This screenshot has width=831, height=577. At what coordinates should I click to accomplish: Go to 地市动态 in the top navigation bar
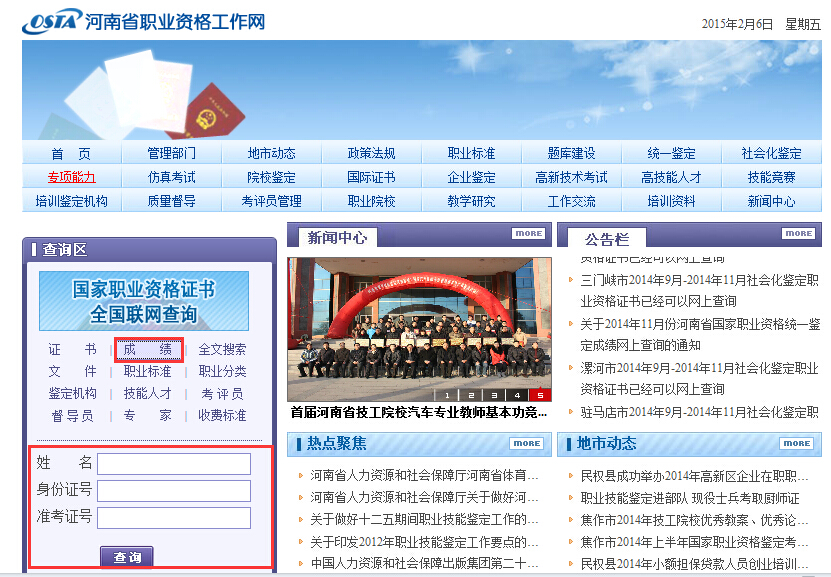point(271,154)
